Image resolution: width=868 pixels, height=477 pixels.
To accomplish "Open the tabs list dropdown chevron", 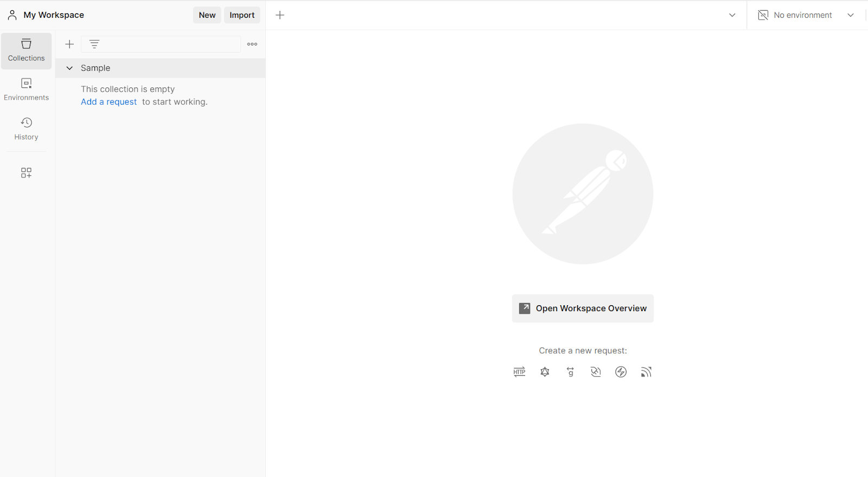I will tap(732, 15).
